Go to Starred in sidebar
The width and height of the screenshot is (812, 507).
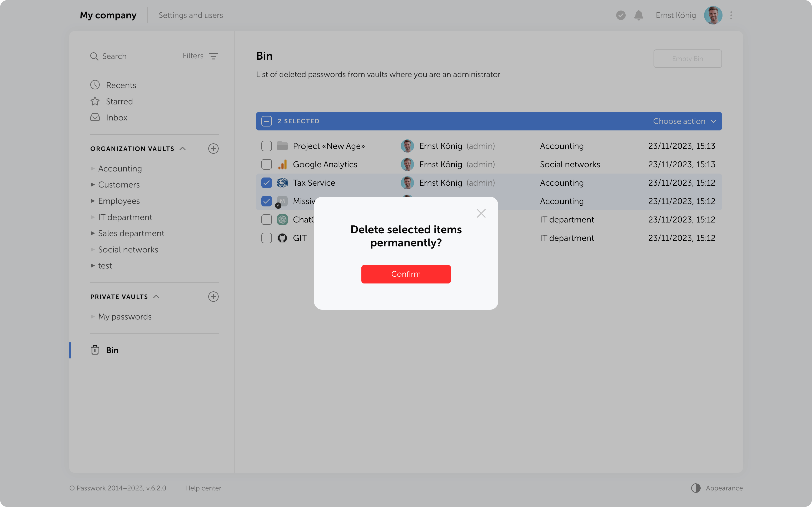[x=119, y=101]
